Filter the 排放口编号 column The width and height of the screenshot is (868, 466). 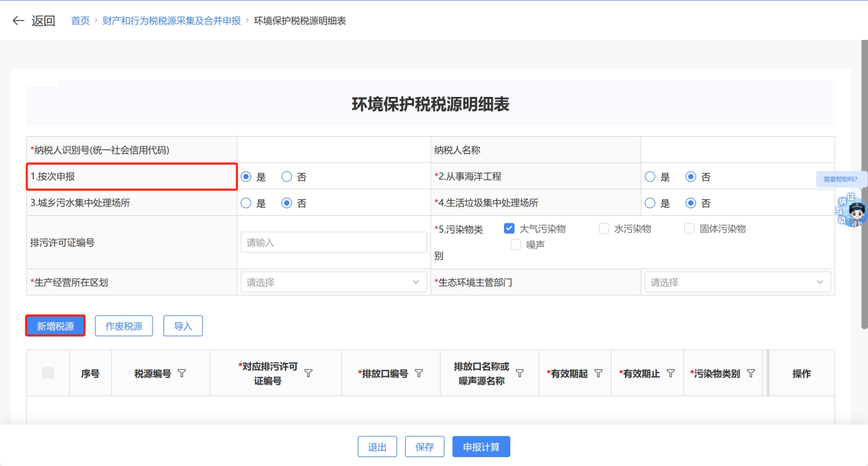tap(418, 373)
